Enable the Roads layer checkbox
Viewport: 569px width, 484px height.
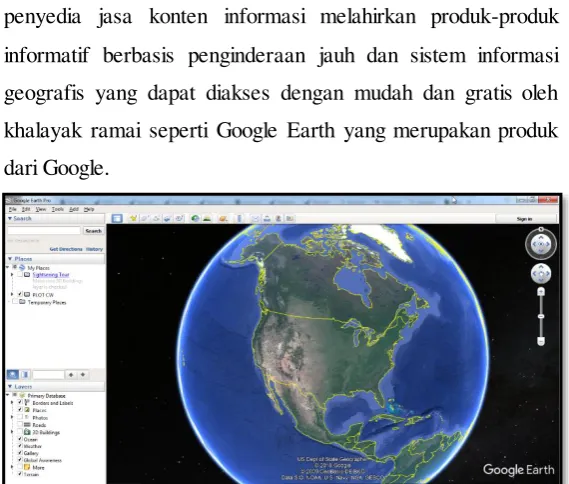pos(20,424)
